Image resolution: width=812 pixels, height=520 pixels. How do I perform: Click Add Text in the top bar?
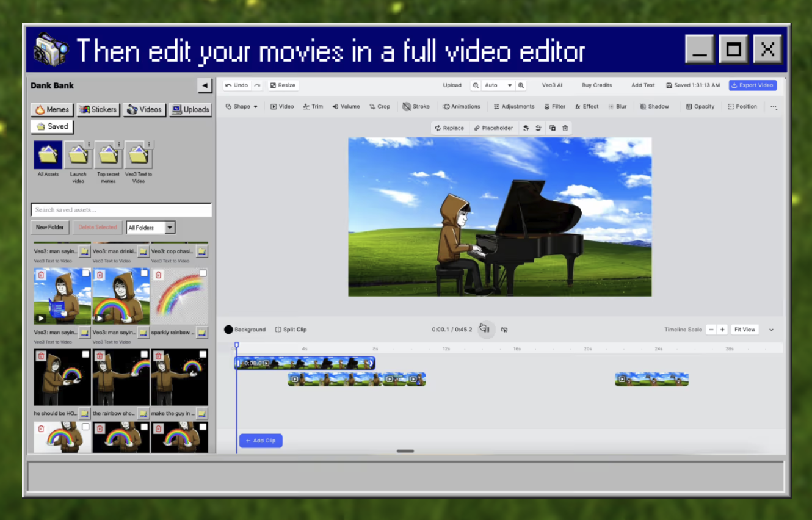pyautogui.click(x=643, y=85)
